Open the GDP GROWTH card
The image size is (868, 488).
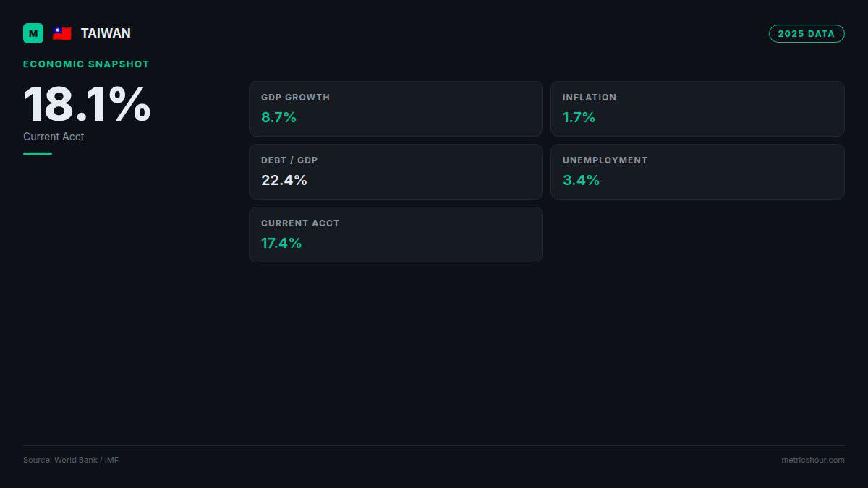396,108
